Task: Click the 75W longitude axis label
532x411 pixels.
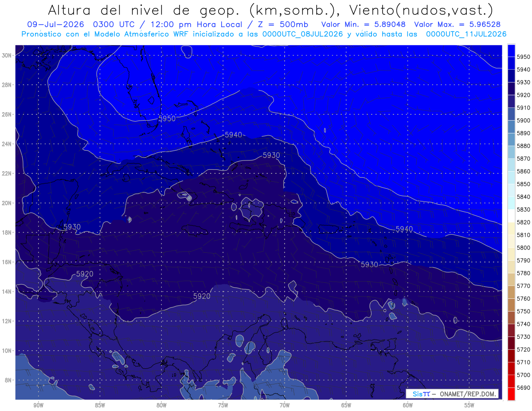Action: [223, 406]
